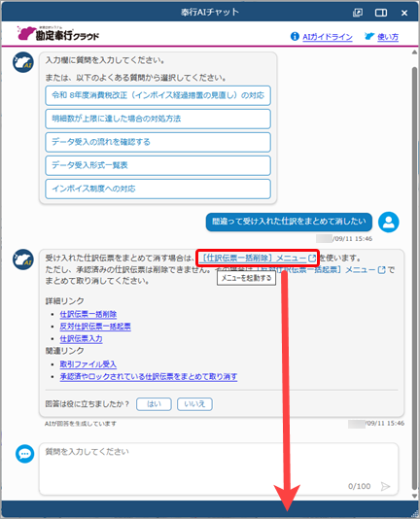Click the 0/100 character counter

[x=359, y=486]
